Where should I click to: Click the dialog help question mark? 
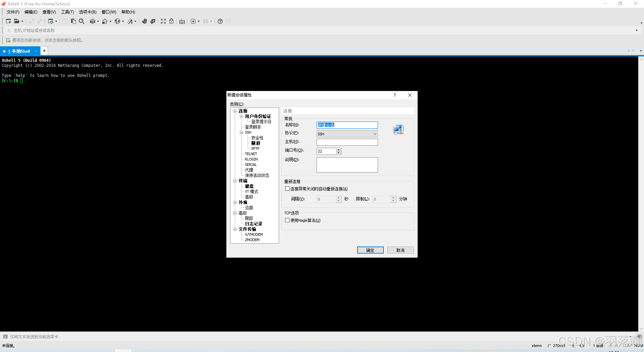pyautogui.click(x=395, y=95)
